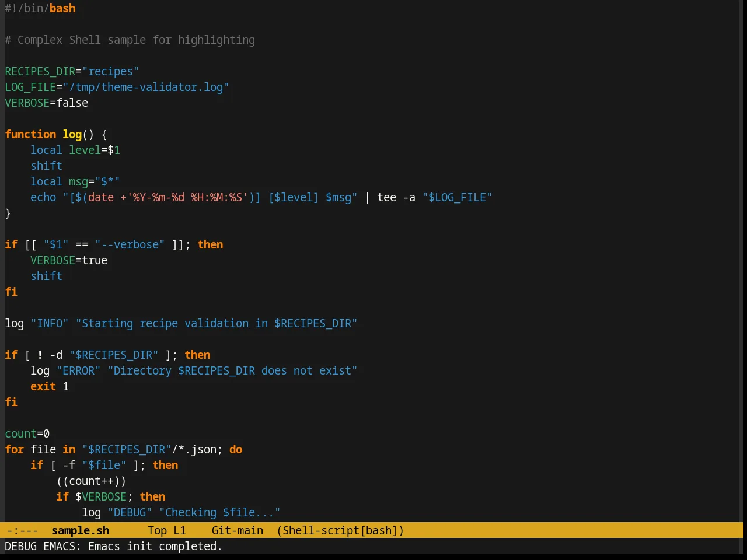Click the buffer status dashes in mode line
Viewport: 747px width, 560px height.
click(22, 530)
